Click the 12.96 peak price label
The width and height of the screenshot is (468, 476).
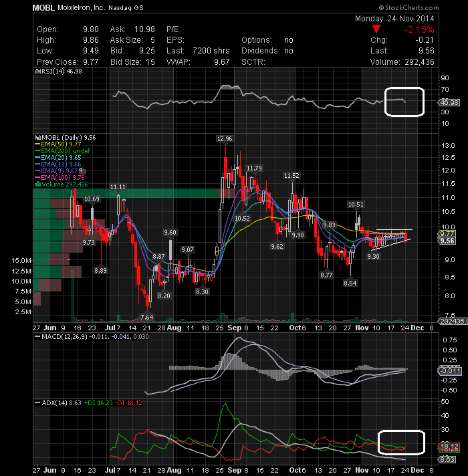225,139
